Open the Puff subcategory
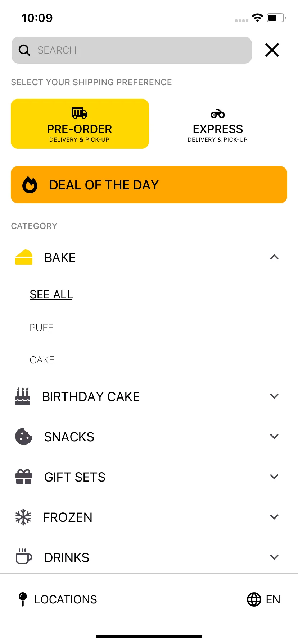The height and width of the screenshot is (644, 298). (x=41, y=327)
